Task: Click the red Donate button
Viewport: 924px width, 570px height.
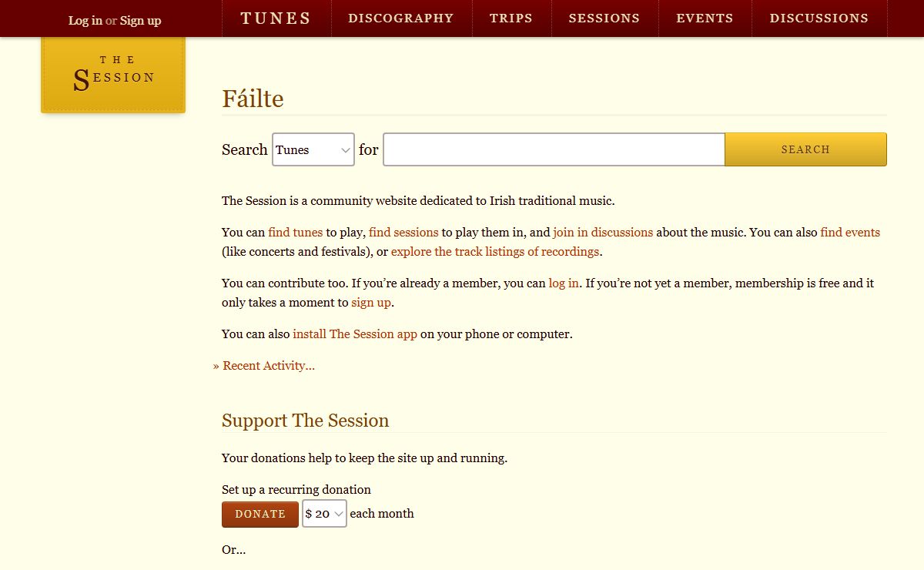Action: coord(260,514)
